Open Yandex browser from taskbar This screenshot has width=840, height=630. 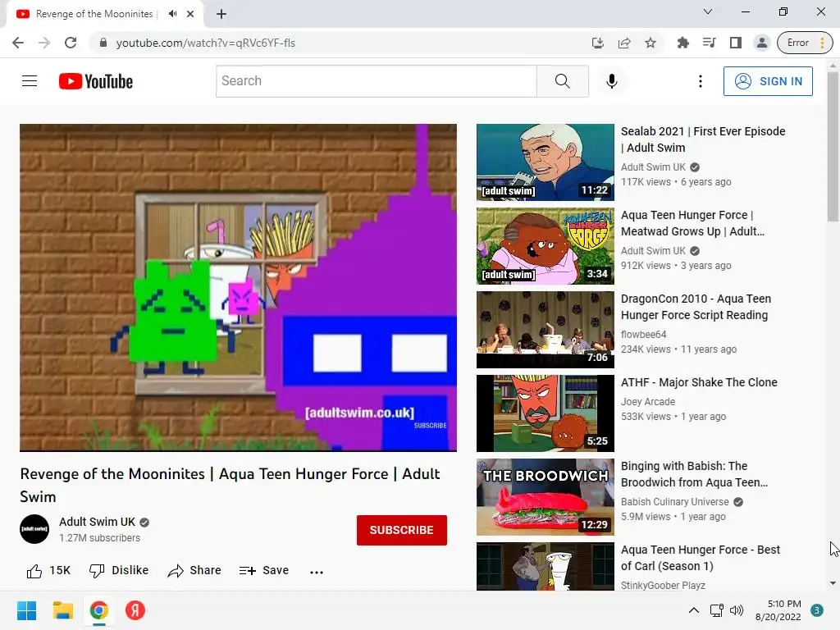(135, 610)
